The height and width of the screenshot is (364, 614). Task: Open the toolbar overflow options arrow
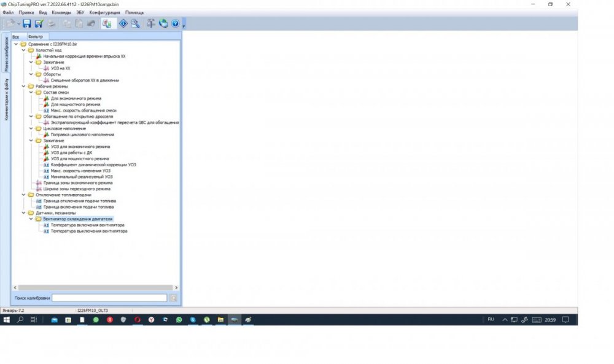pos(184,25)
